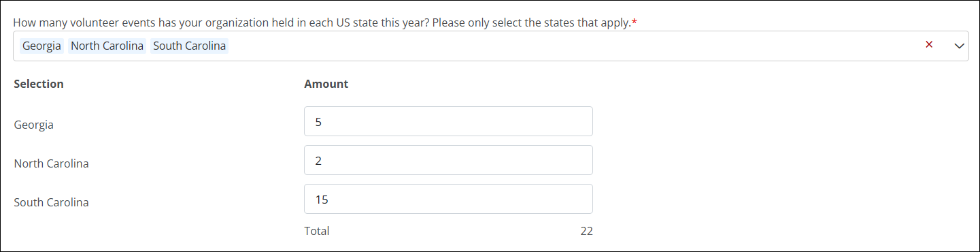This screenshot has height=252, width=980.
Task: Click the Selection column header
Action: [39, 84]
